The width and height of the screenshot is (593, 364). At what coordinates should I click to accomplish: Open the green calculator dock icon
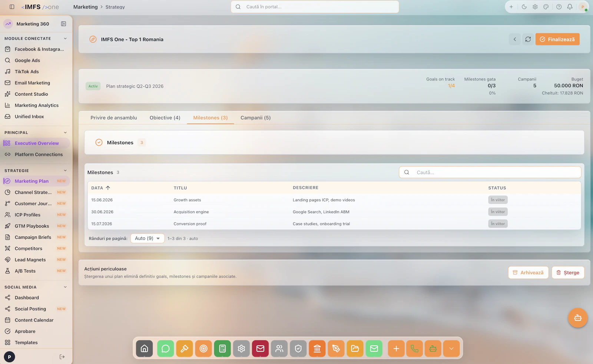click(x=222, y=348)
